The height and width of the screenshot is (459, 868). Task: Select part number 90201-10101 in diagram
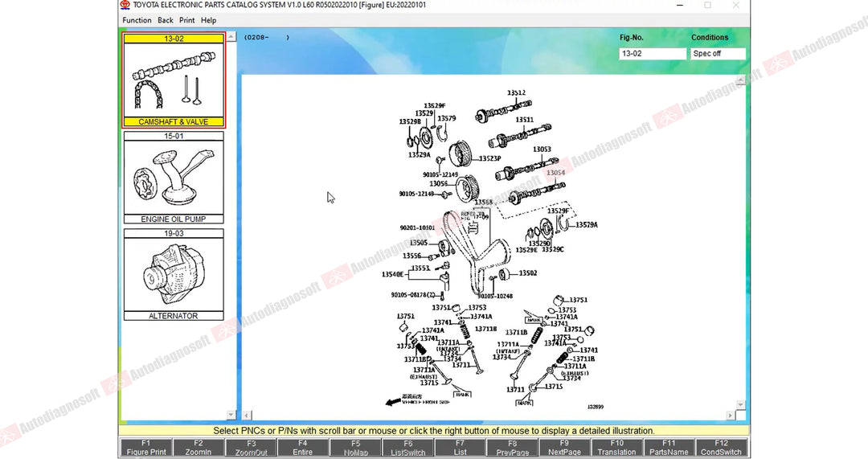coord(417,227)
